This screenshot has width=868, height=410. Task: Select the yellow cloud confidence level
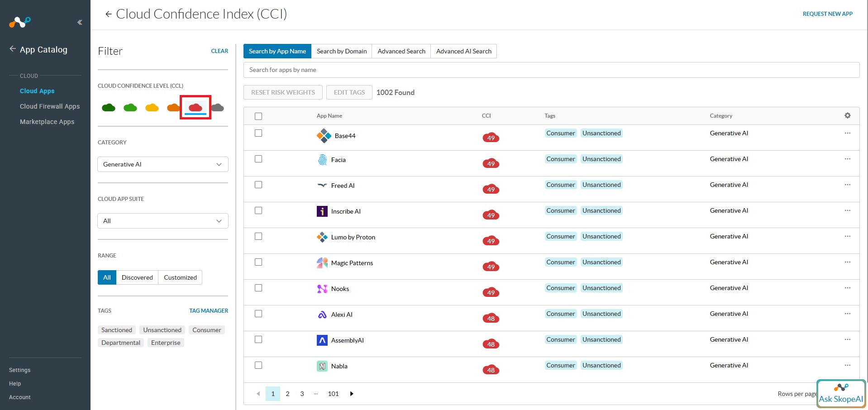coord(152,108)
